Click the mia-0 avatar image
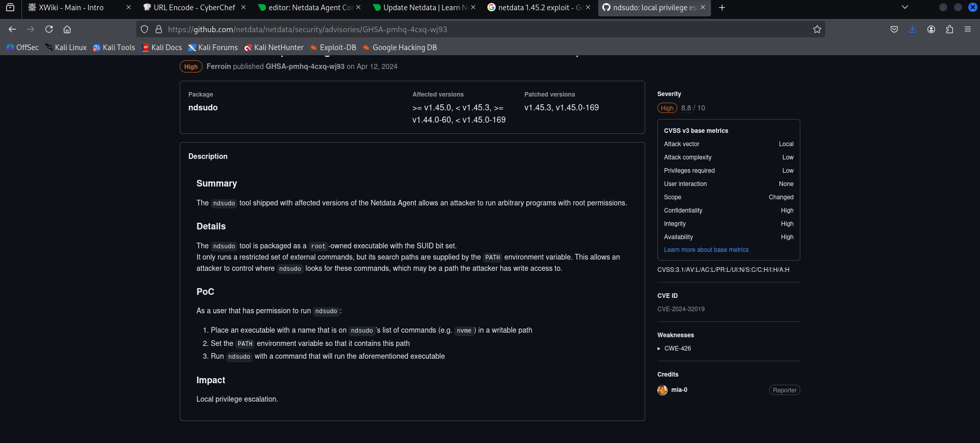 click(x=663, y=390)
